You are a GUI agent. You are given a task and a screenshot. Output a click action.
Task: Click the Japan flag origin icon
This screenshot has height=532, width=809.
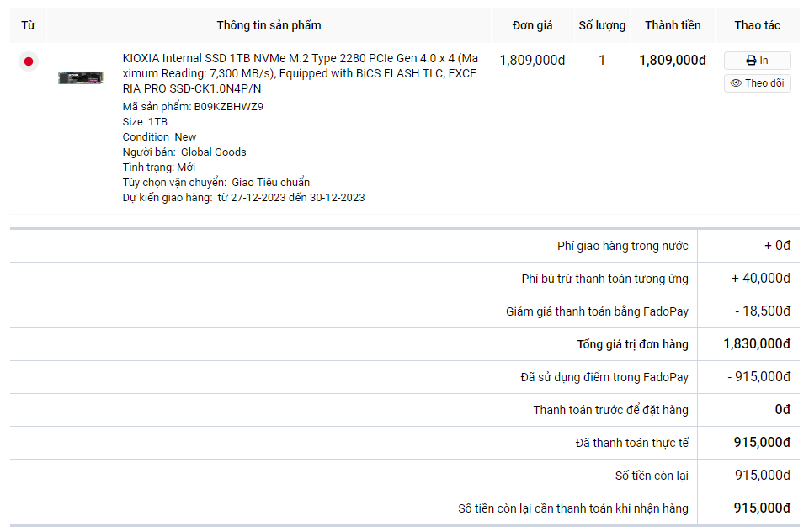coord(29,61)
